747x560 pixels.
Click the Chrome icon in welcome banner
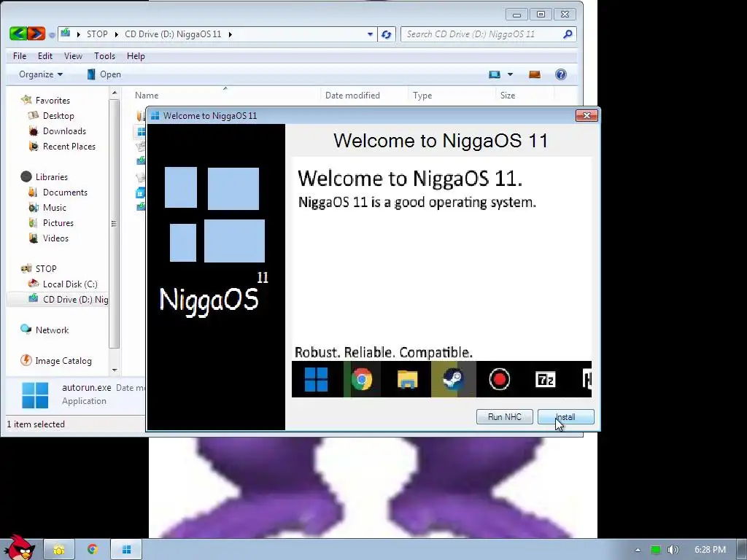click(x=362, y=379)
